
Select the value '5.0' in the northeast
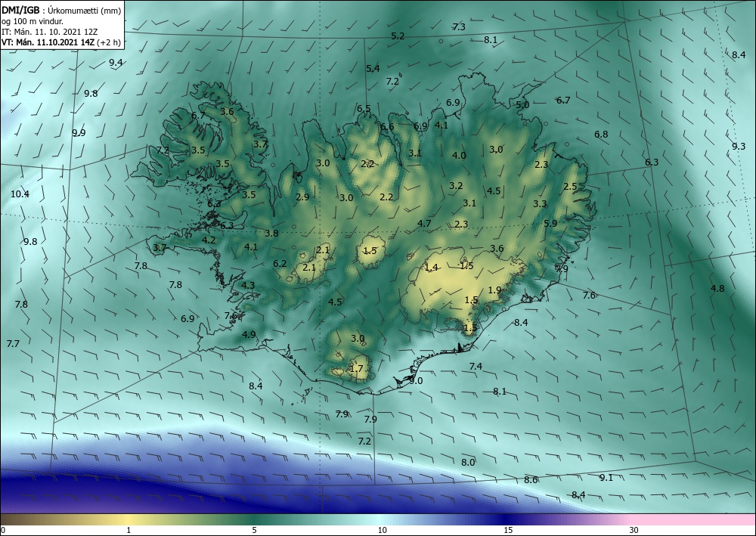click(522, 104)
